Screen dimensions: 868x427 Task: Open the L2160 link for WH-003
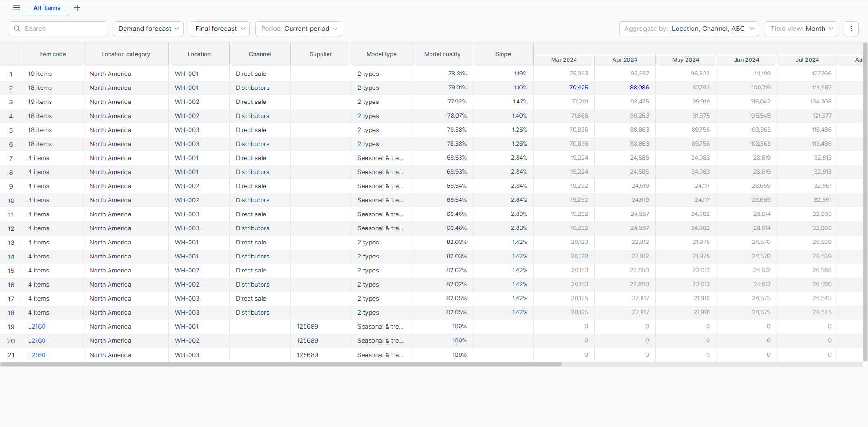(37, 355)
